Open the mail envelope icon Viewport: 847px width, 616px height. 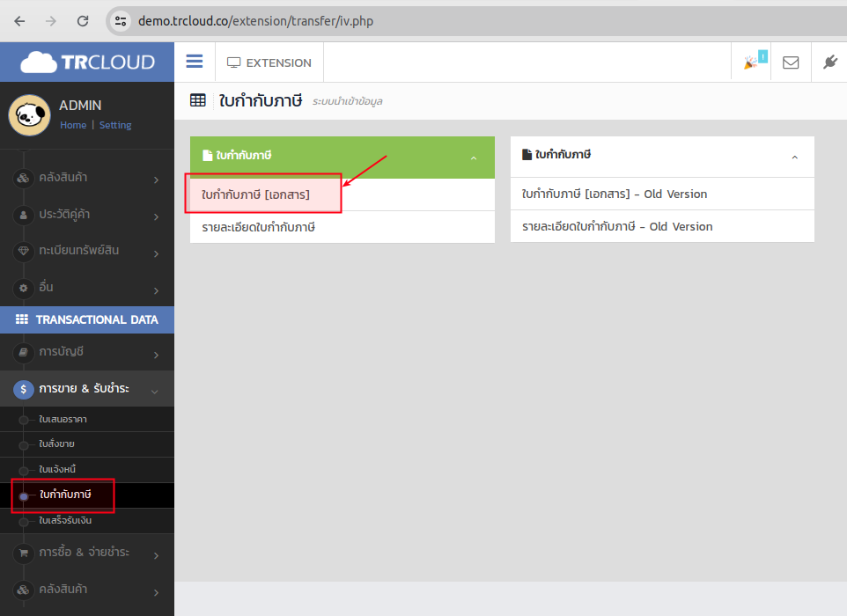tap(791, 62)
